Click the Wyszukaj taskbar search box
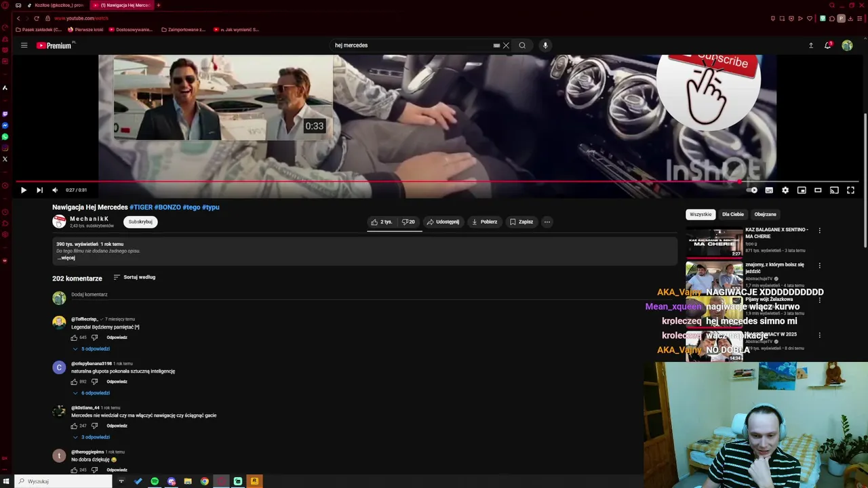868x488 pixels. click(63, 481)
